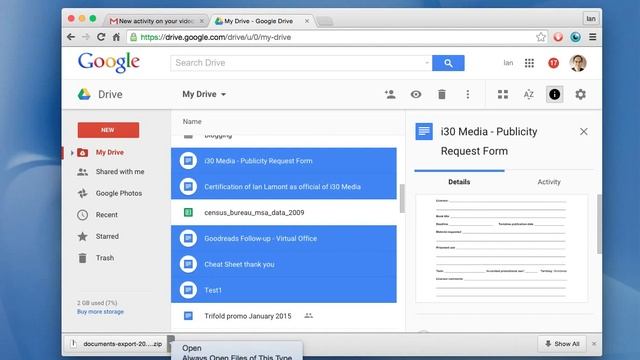Click the browser forward arrow
This screenshot has height=360, width=640.
[86, 37]
